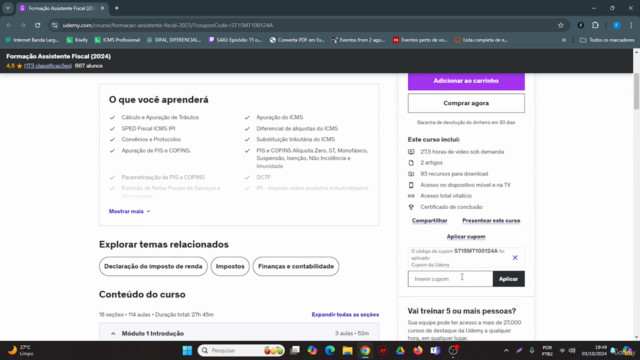This screenshot has height=360, width=640.
Task: Open the Kiwify bookmark
Action: click(78, 40)
